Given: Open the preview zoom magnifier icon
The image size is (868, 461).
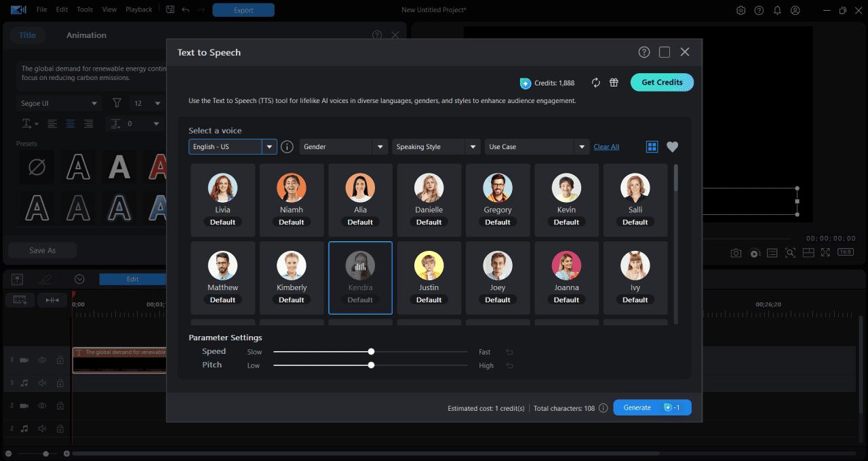Looking at the screenshot, I should click(790, 252).
